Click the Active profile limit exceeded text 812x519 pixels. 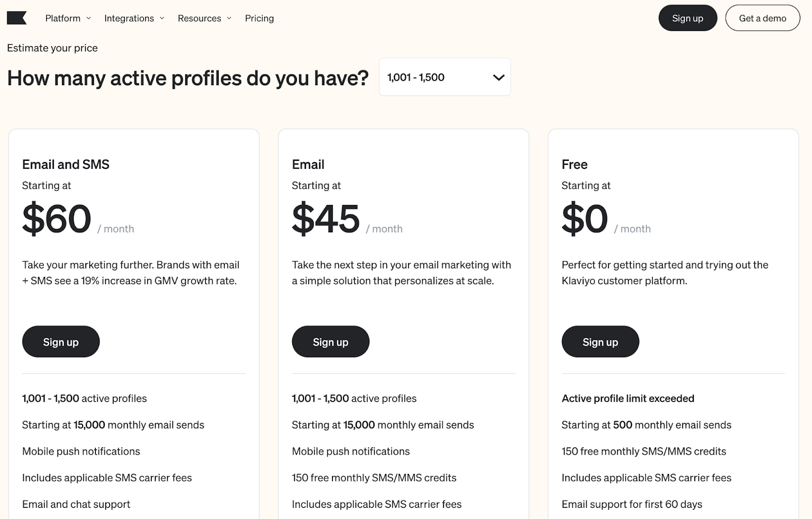click(628, 398)
